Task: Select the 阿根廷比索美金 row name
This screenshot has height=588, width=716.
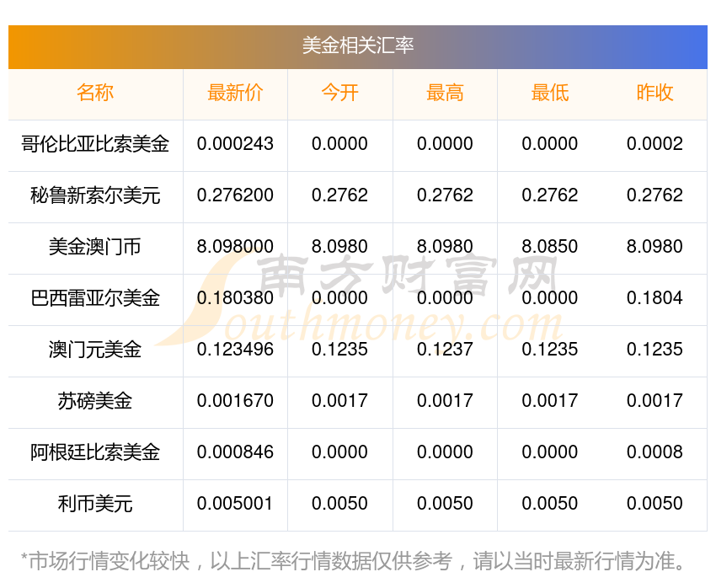Action: [x=95, y=452]
